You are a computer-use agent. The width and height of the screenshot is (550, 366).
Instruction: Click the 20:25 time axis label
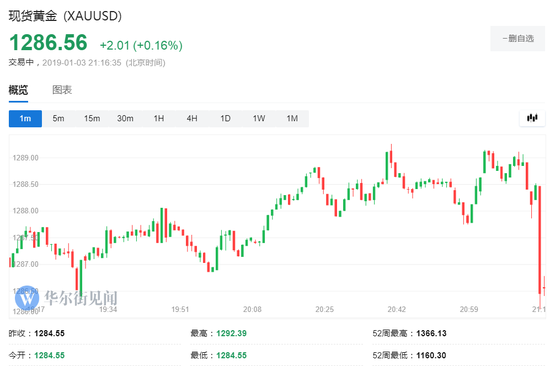tap(324, 310)
